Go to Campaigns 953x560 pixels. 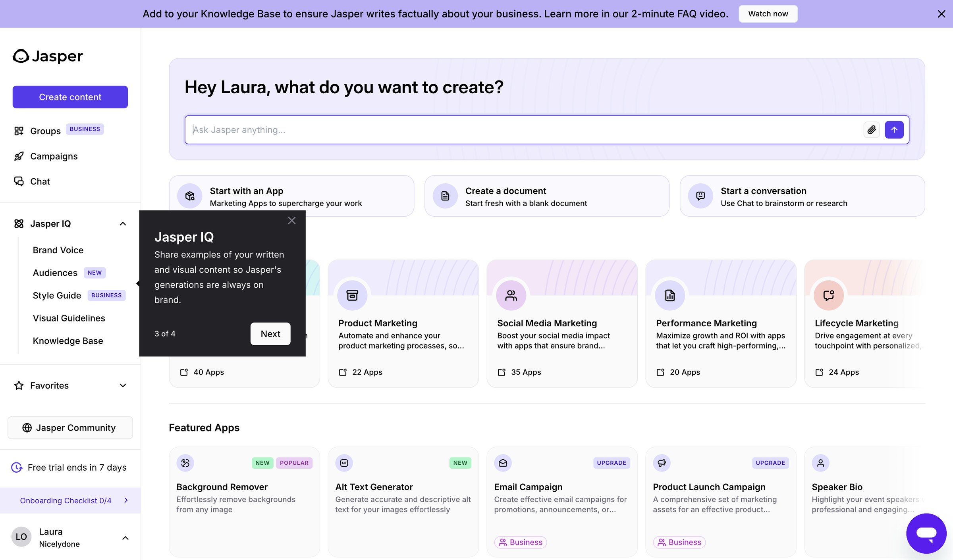click(x=54, y=156)
